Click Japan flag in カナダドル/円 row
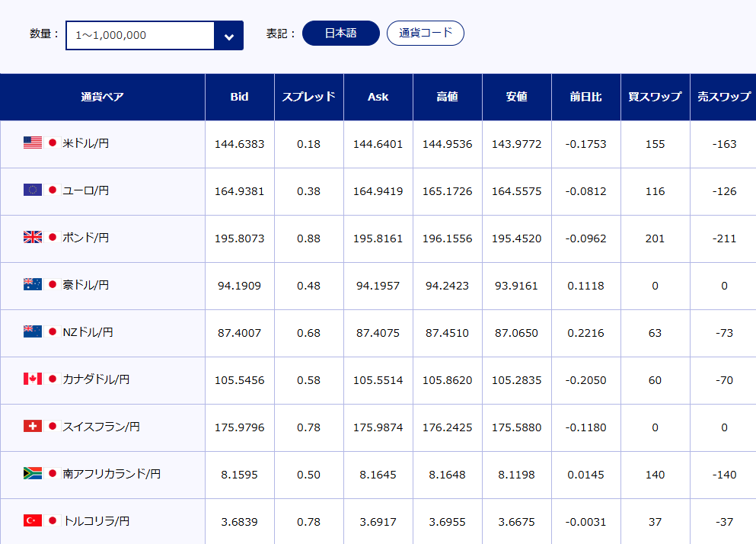The height and width of the screenshot is (544, 756). pyautogui.click(x=53, y=379)
